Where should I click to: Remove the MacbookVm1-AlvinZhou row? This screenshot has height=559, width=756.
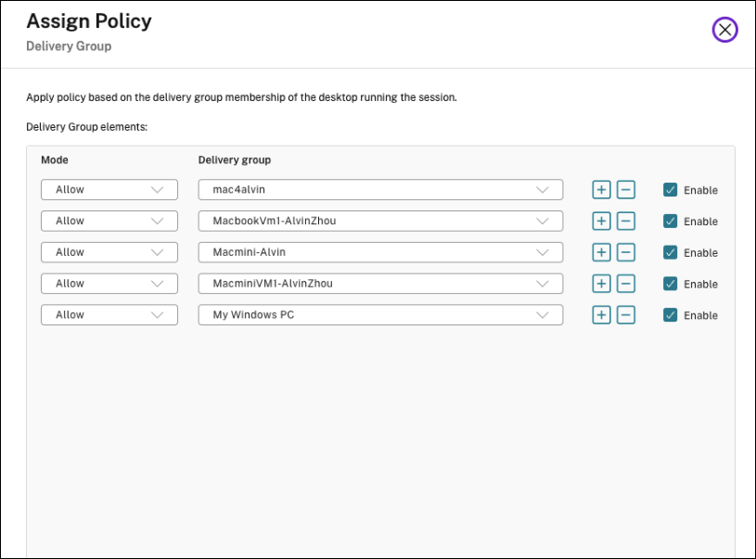[626, 222]
